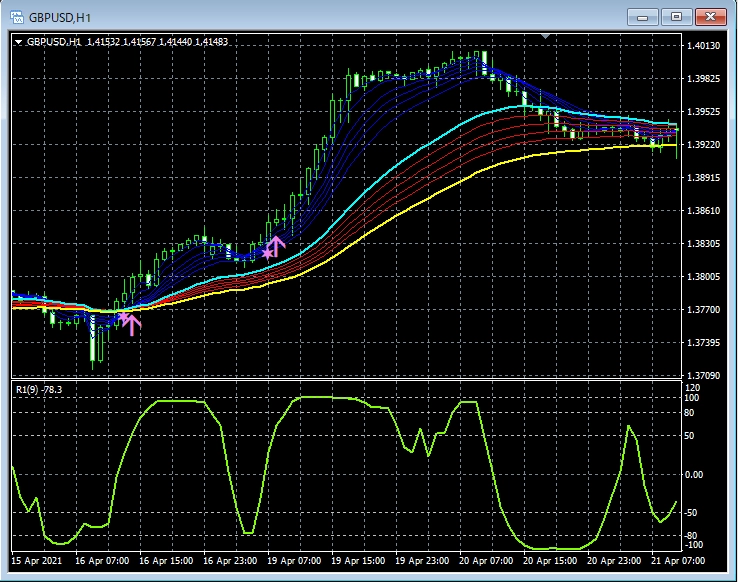
Task: Maximize the GBPUSD,H1 chart window
Action: (677, 16)
